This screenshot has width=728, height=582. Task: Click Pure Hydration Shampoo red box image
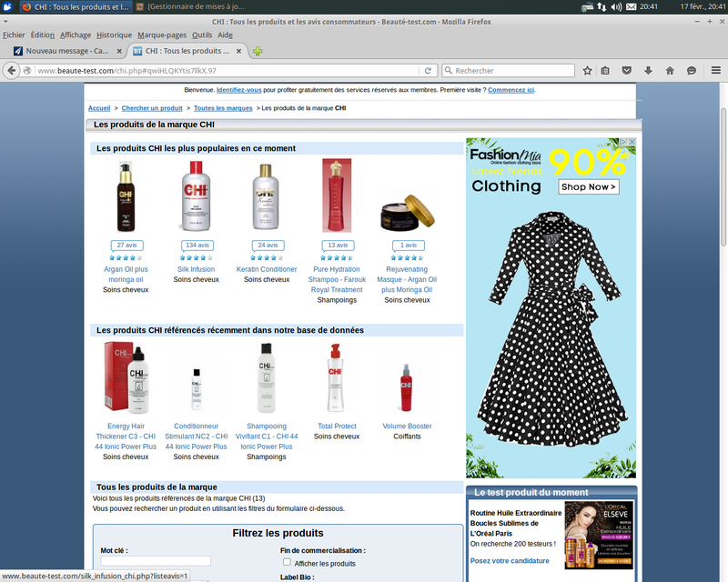click(337, 196)
